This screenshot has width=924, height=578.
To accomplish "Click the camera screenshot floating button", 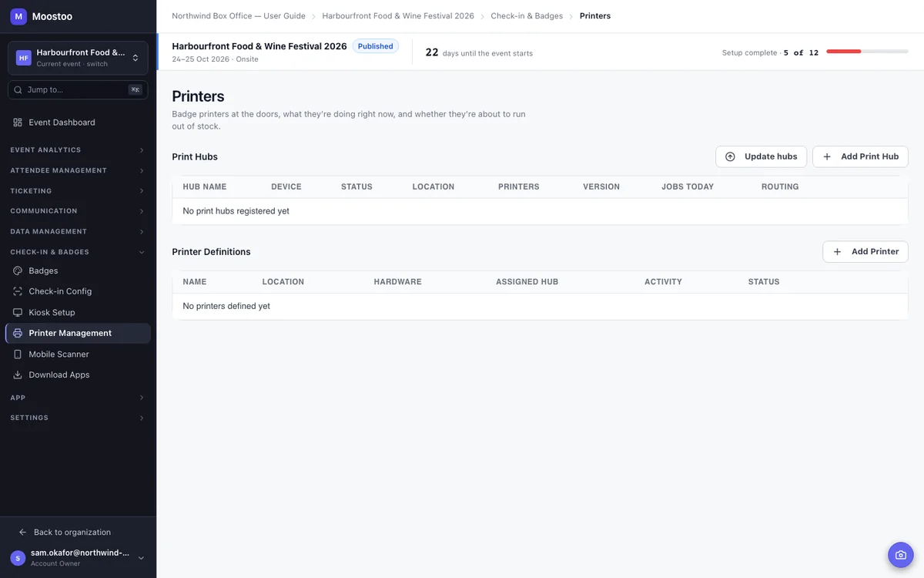I will coord(900,555).
